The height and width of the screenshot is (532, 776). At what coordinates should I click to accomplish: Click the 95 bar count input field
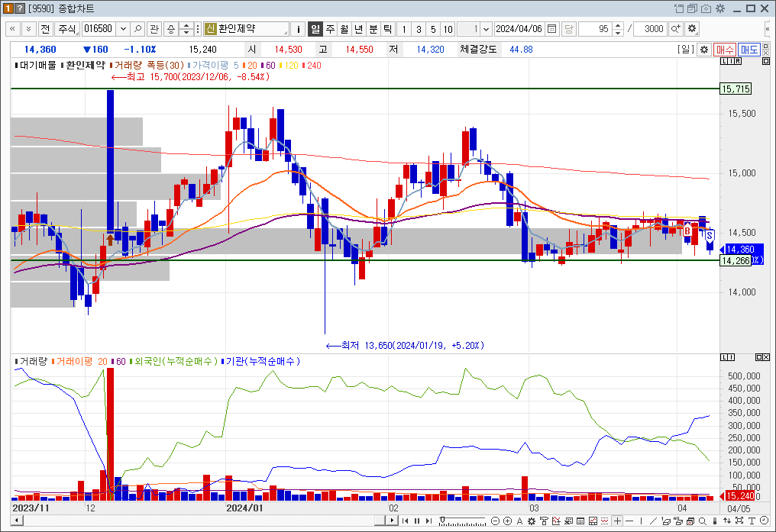pyautogui.click(x=595, y=29)
